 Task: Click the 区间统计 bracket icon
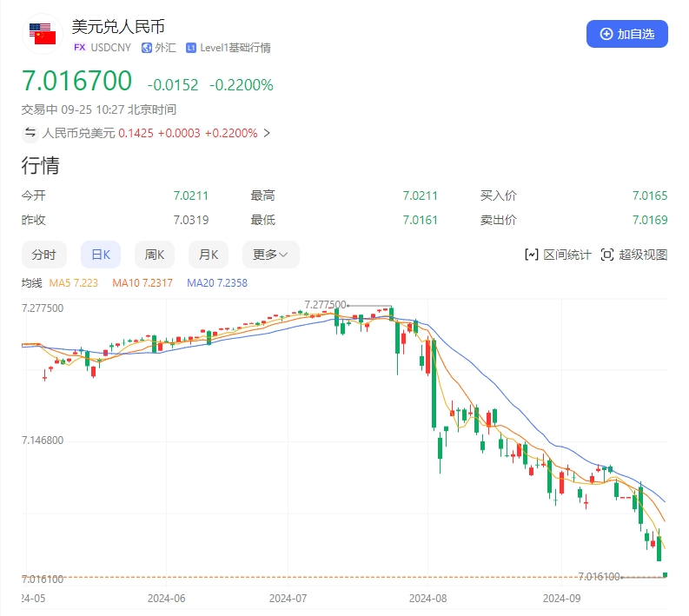[x=531, y=255]
